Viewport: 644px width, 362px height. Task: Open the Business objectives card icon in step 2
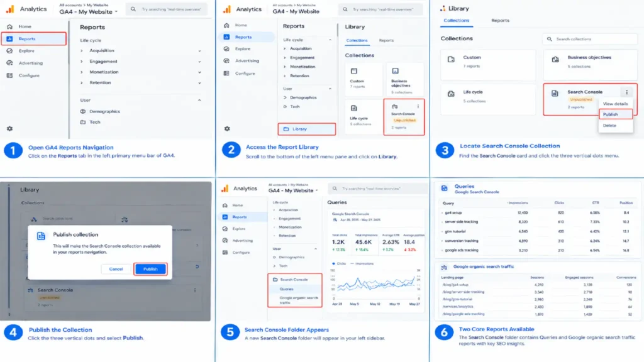(395, 71)
